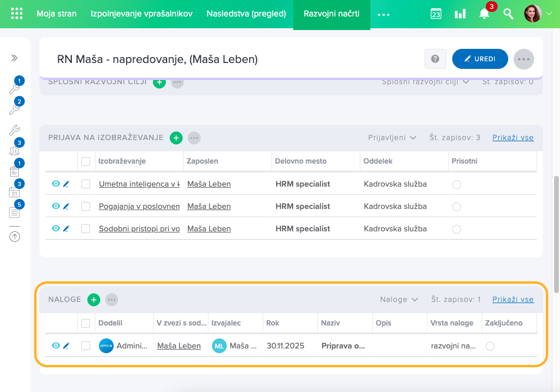Screen dimensions: 560x392
Task: Switch to Nasledstva (pregled) tab
Action: pos(246,14)
